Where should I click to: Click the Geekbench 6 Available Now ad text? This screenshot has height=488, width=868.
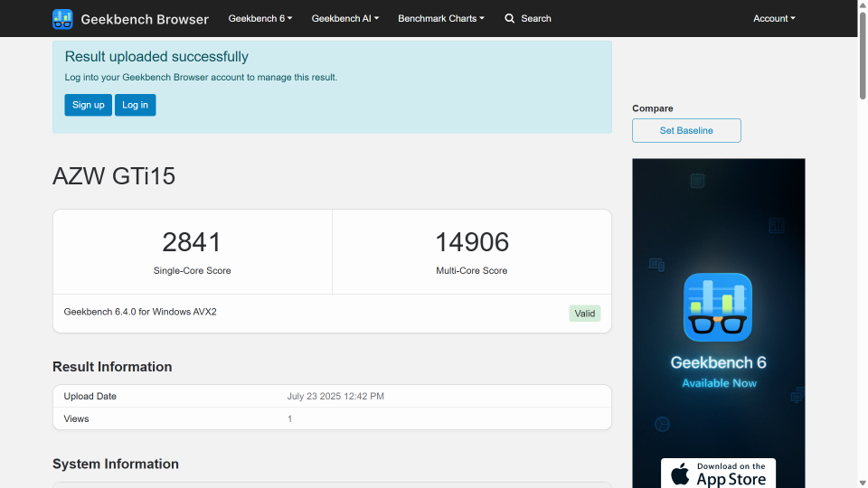[x=719, y=371]
